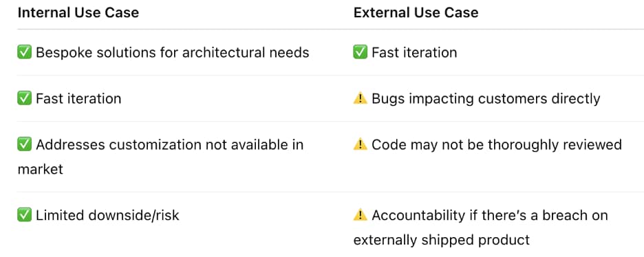This screenshot has height=257, width=644.
Task: Click 'Bugs impacting customers directly' text
Action: (x=486, y=99)
